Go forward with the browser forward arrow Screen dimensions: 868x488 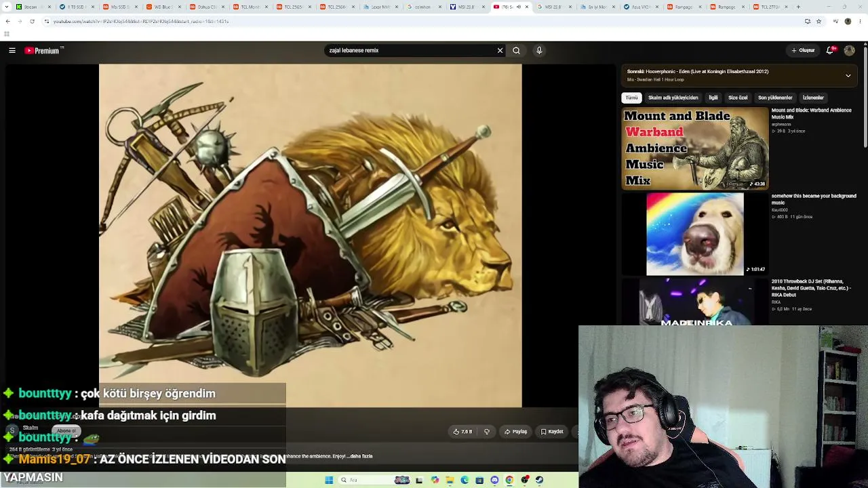coord(20,21)
